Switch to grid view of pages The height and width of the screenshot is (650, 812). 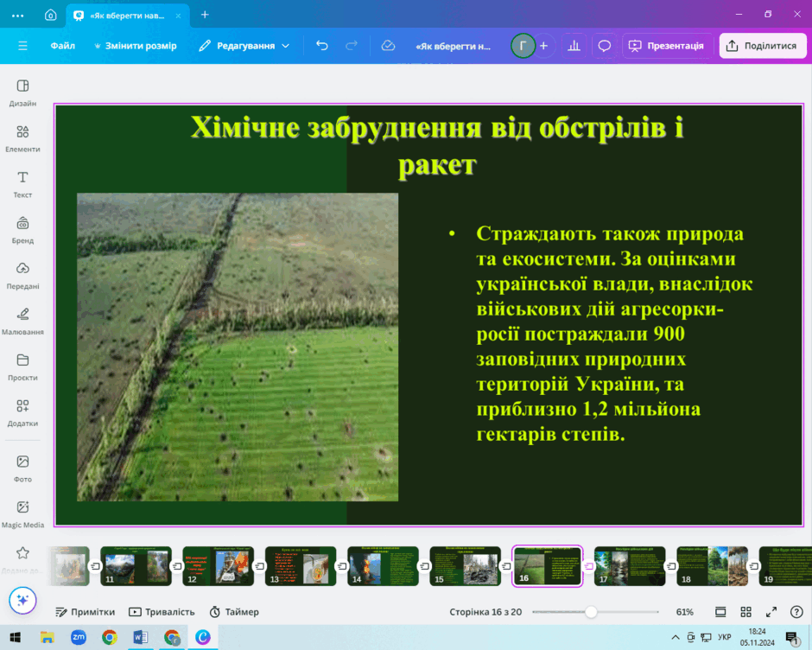(x=745, y=612)
